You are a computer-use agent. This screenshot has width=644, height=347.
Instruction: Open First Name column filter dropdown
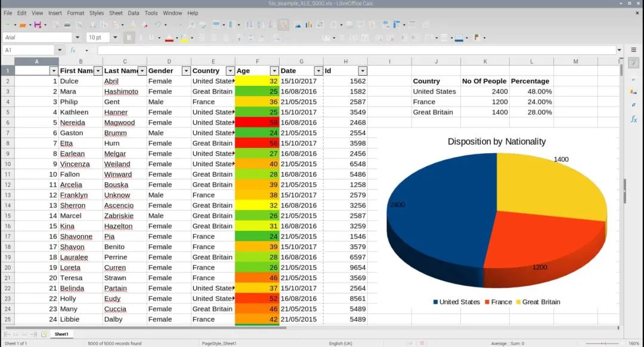coord(98,70)
